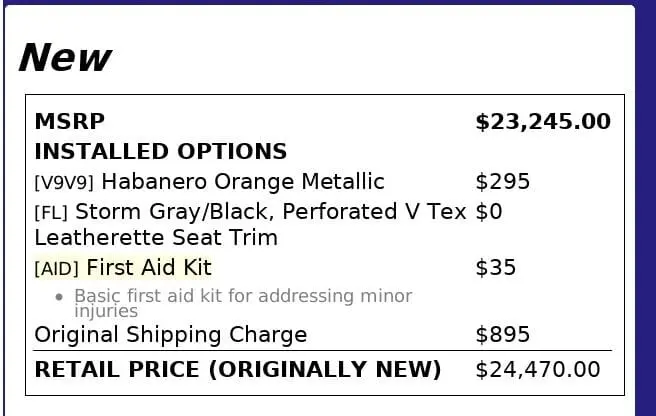656x416 pixels.
Task: Select the MSRP label
Action: (x=69, y=122)
